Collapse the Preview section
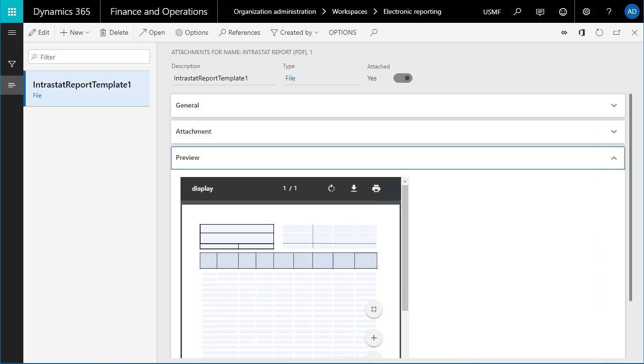The image size is (644, 364). click(398, 157)
